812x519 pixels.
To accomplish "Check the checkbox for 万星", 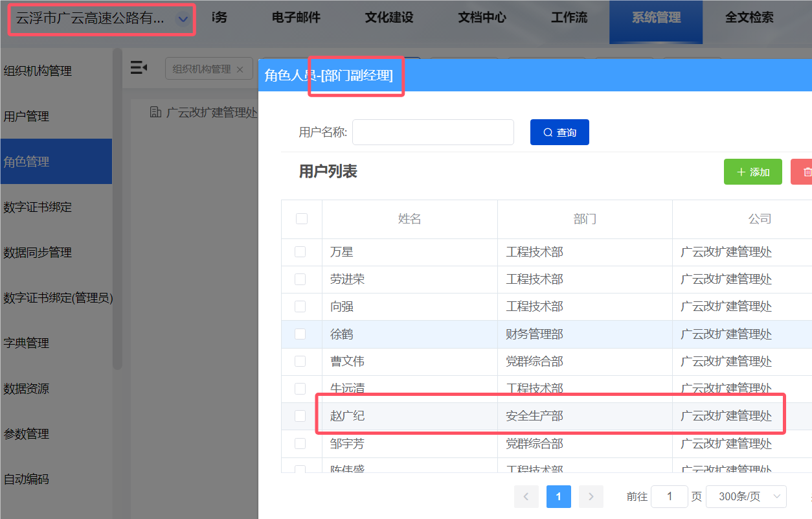I will (300, 251).
